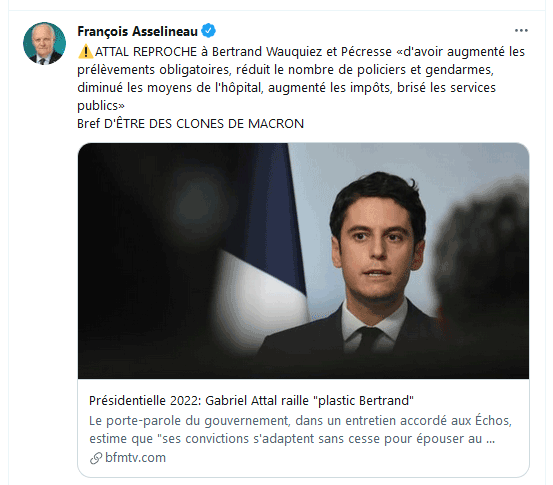Click the card description starting Le porte-parole
Image resolution: width=553 pixels, height=485 pixels.
click(x=300, y=430)
